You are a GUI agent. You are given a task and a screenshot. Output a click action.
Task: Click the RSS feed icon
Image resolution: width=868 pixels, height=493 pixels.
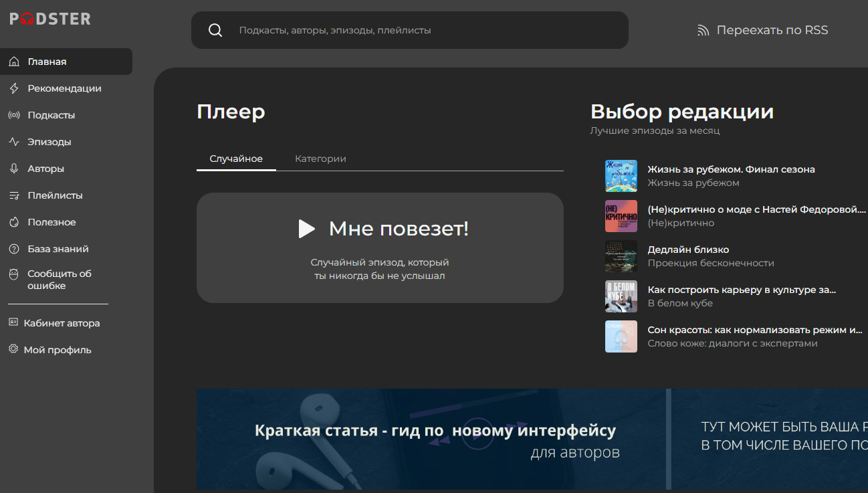703,30
